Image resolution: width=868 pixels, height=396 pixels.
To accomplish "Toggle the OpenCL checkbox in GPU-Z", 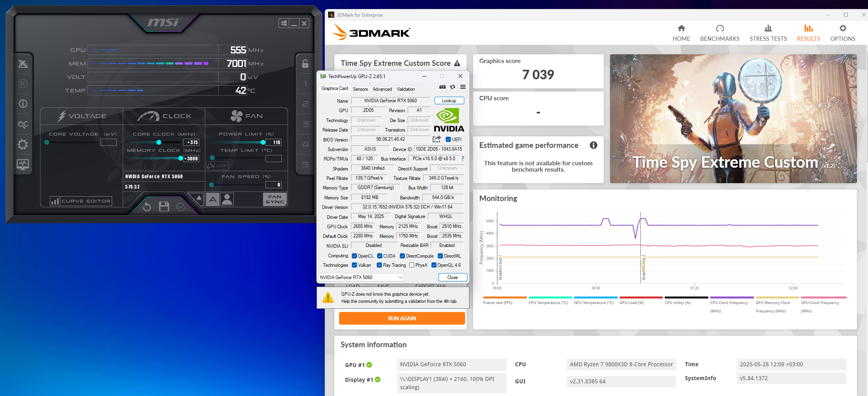I will 355,256.
